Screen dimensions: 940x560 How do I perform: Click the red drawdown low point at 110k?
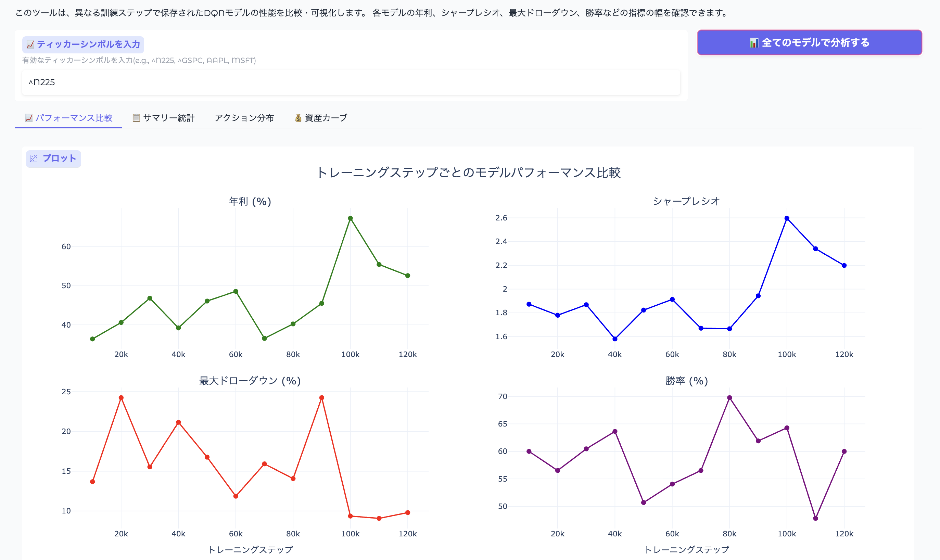(x=379, y=519)
